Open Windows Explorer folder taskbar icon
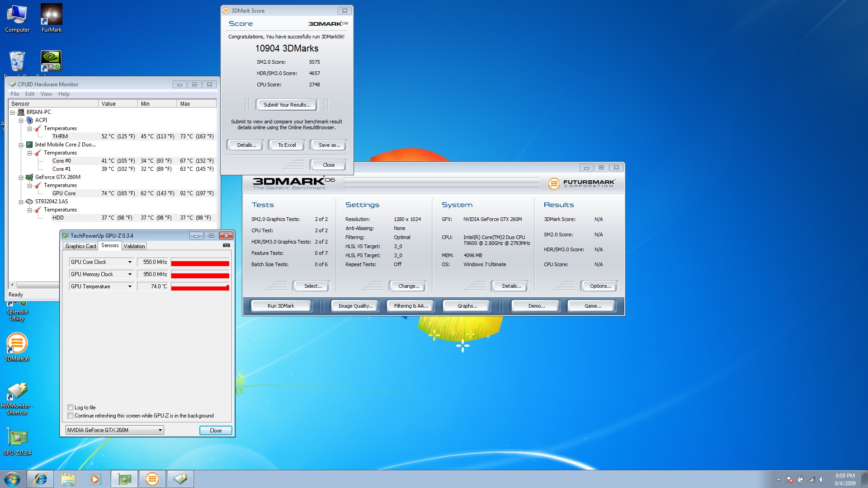The height and width of the screenshot is (488, 868). coord(68,479)
